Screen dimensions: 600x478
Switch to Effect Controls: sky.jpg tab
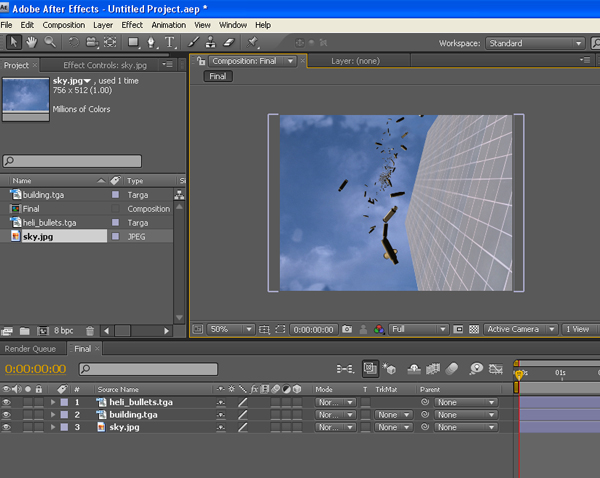105,65
